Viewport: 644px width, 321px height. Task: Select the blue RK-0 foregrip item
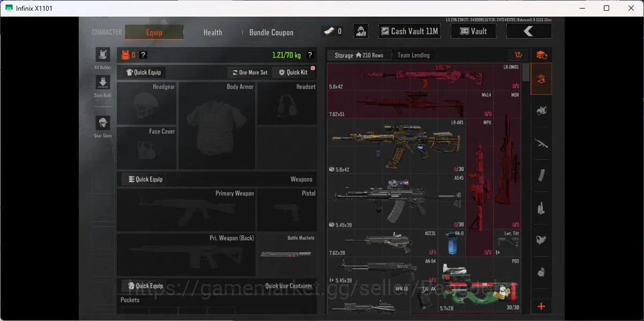(452, 243)
